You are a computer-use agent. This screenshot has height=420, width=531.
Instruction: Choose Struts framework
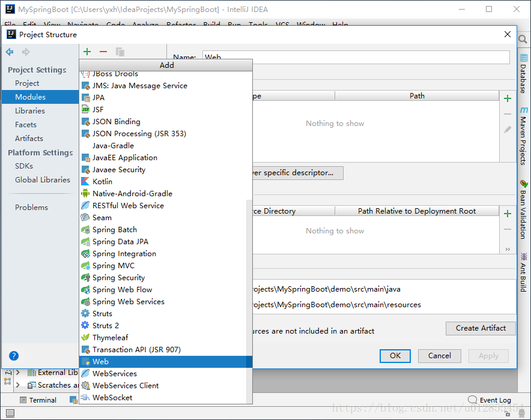click(x=166, y=313)
